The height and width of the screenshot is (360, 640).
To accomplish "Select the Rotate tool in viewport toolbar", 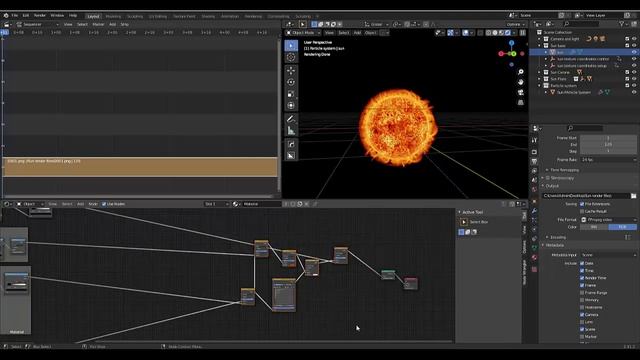I will click(291, 82).
